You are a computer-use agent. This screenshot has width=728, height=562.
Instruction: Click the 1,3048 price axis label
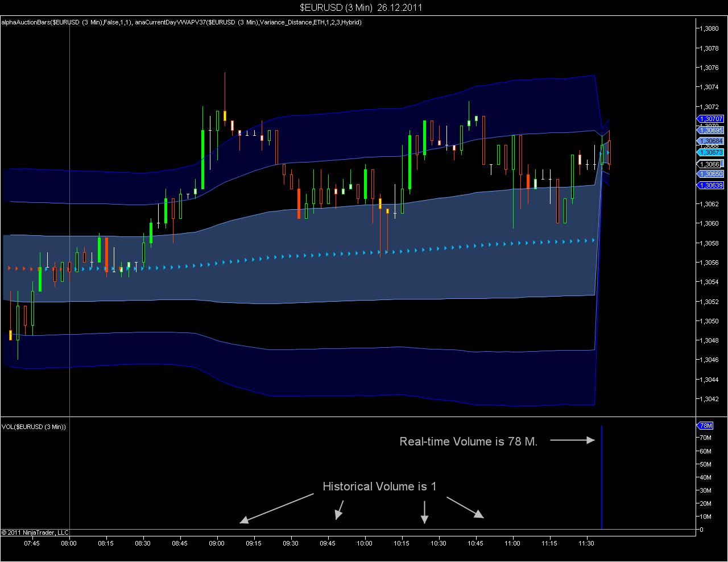709,340
